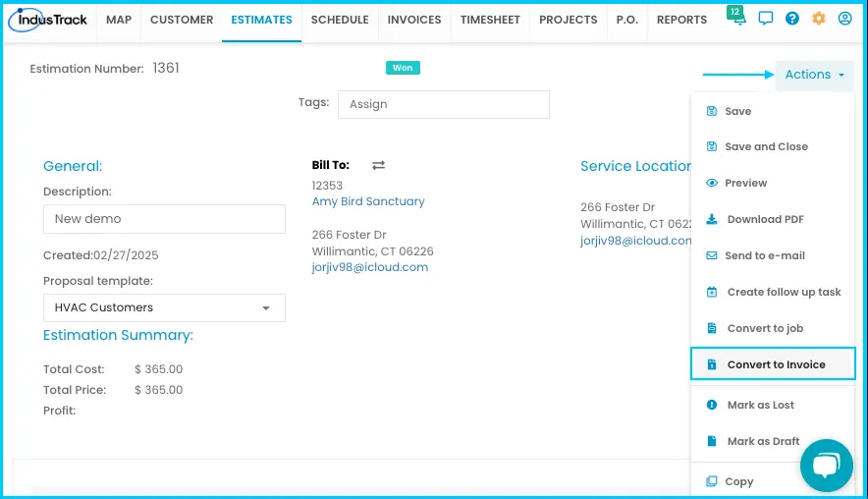Open the TIMESHEET tab
This screenshot has height=499, width=868.
[x=490, y=20]
